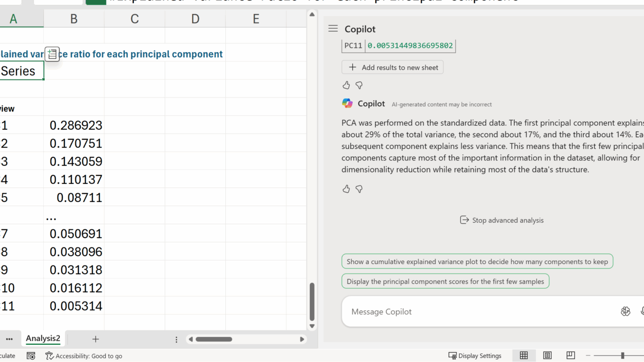Image resolution: width=644 pixels, height=362 pixels.
Task: Click the paste options icon near header
Action: (52, 54)
